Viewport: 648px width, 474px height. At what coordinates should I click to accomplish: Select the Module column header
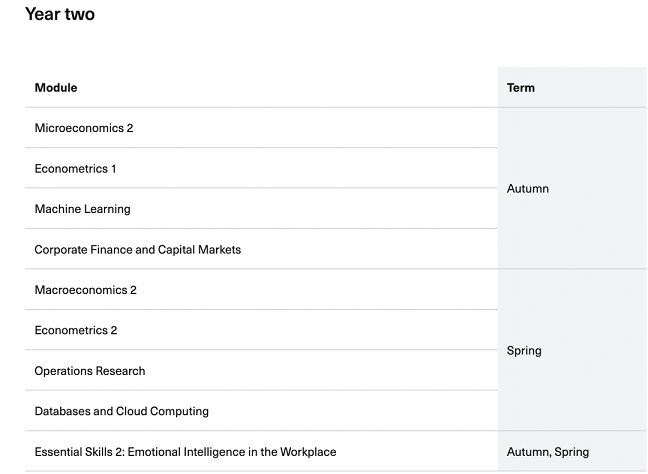(56, 88)
